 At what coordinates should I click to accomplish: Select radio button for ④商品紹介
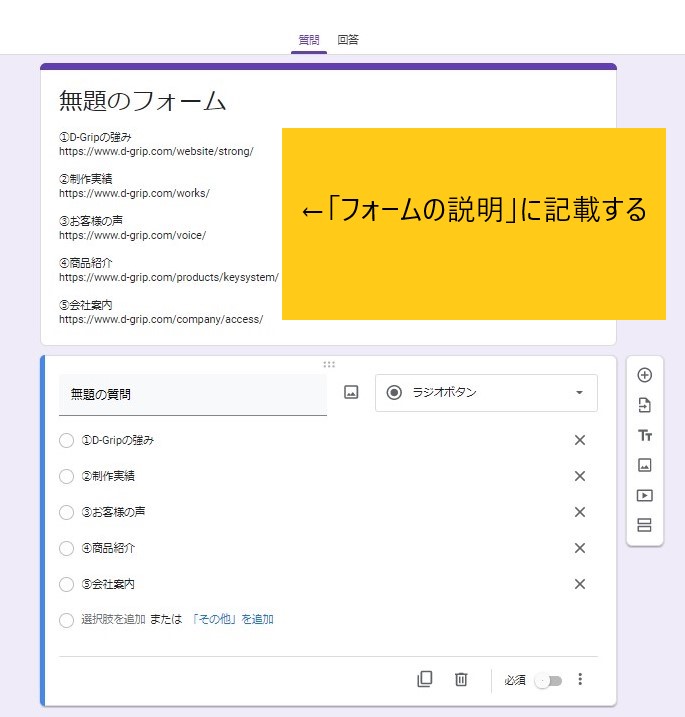66,548
